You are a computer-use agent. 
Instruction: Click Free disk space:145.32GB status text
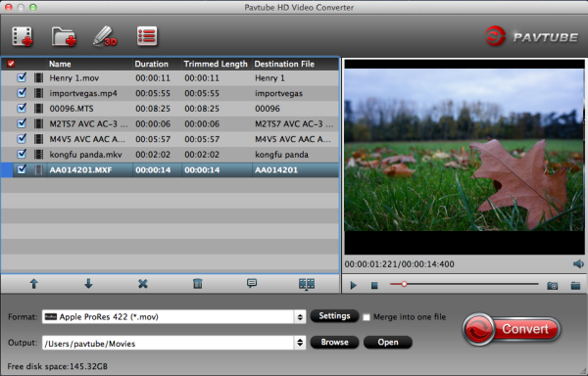click(58, 366)
